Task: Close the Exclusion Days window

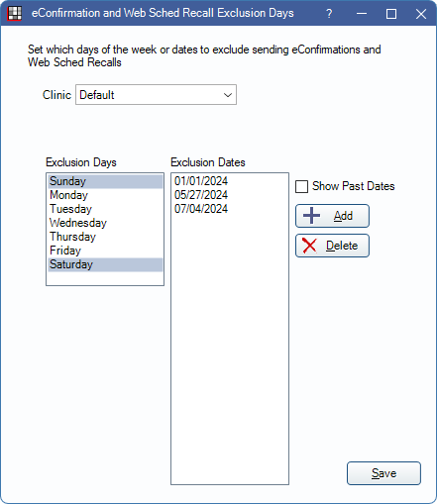Action: (421, 14)
